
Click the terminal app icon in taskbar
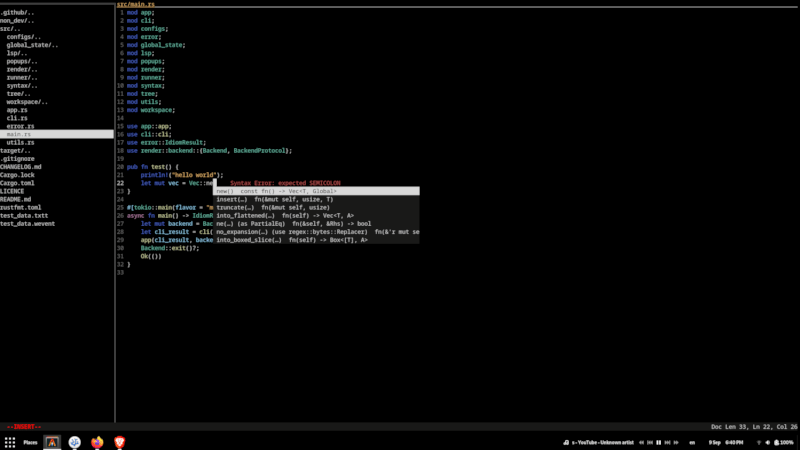coord(51,442)
